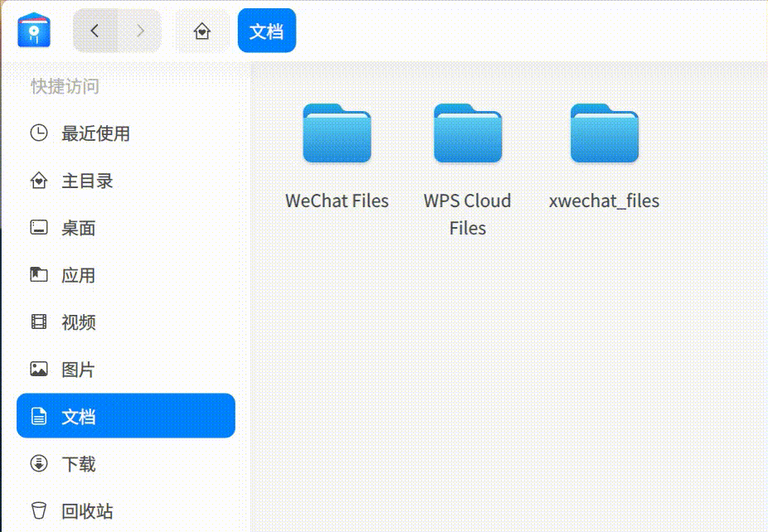
Task: Click the home icon in the path bar
Action: coord(202,31)
